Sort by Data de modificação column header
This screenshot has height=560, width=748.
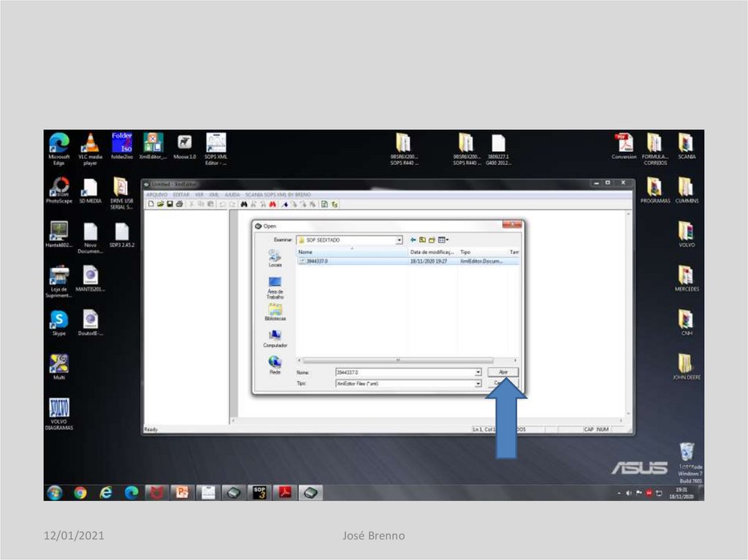(x=432, y=252)
